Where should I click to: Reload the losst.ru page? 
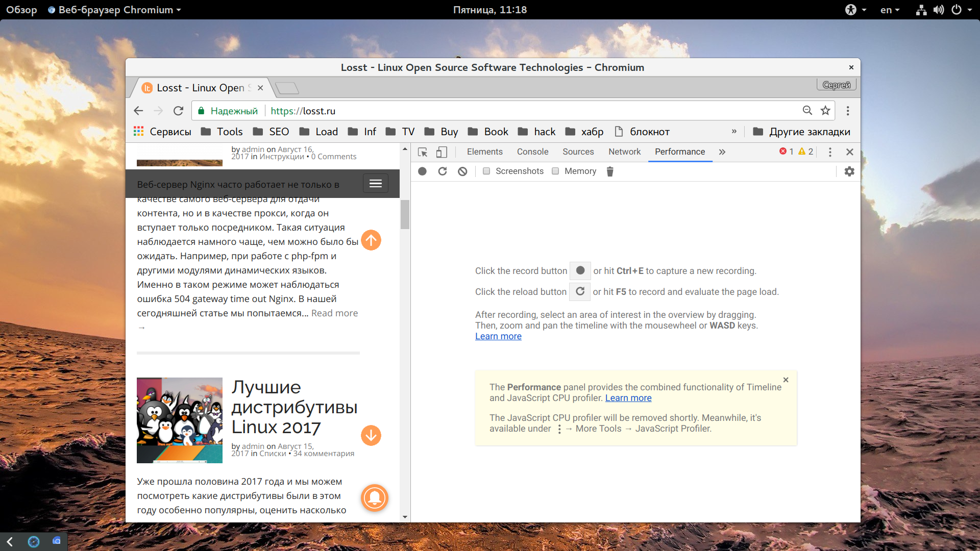(178, 111)
